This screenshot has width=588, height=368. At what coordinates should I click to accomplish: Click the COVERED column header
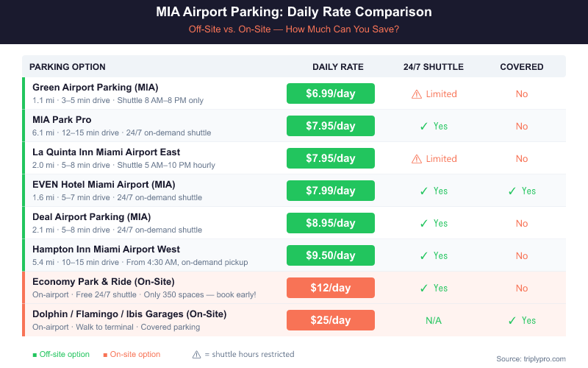click(522, 67)
